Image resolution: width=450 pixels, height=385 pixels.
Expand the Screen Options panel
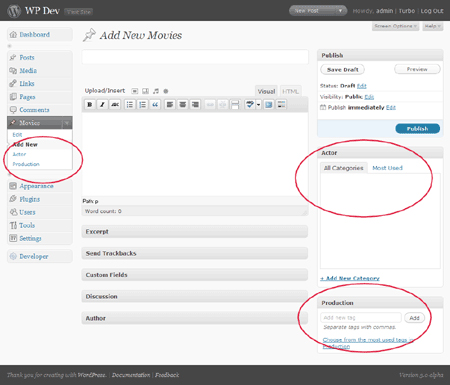tap(395, 26)
